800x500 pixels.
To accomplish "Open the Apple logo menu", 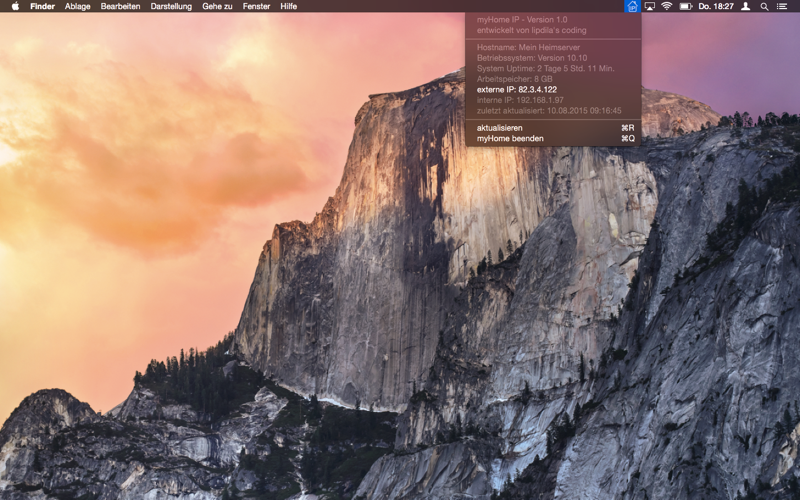I will [15, 6].
